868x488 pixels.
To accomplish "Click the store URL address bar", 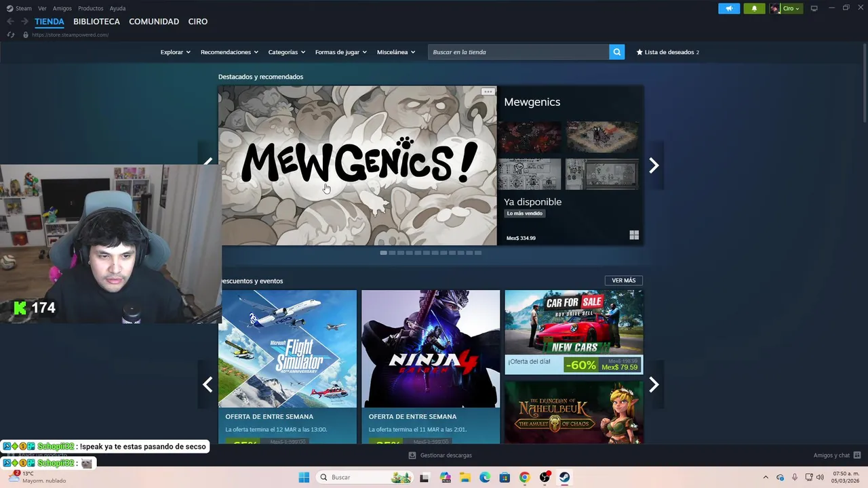I will point(71,35).
